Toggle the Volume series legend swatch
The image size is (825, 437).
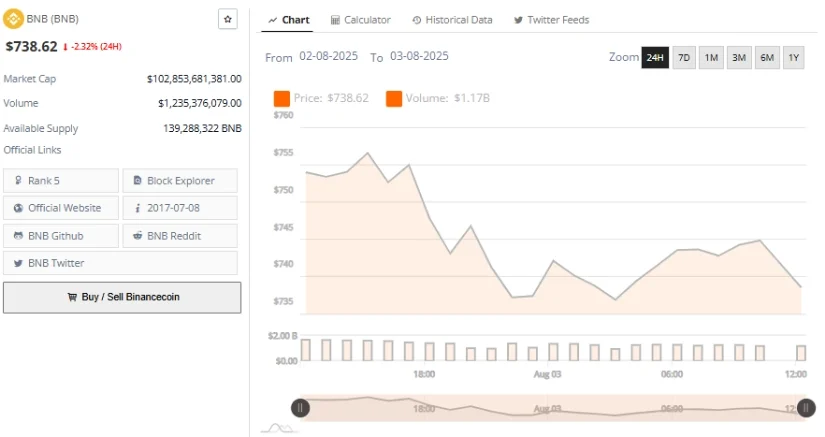tap(393, 98)
